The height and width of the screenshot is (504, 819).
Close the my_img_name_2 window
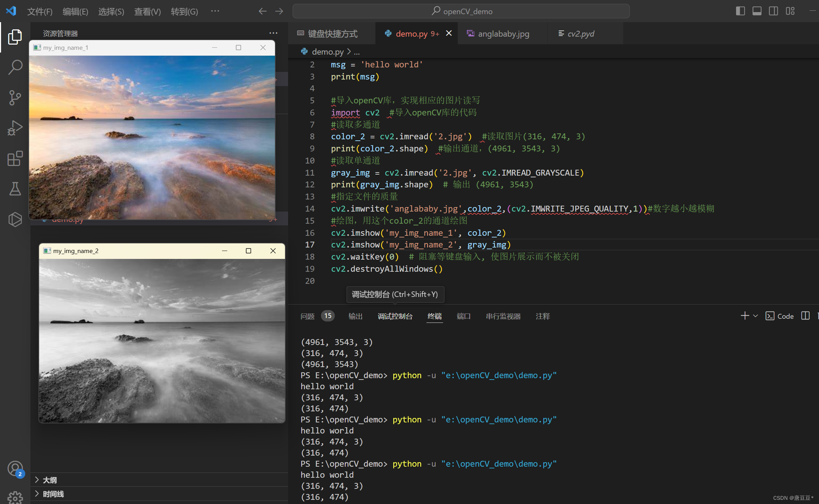[273, 251]
